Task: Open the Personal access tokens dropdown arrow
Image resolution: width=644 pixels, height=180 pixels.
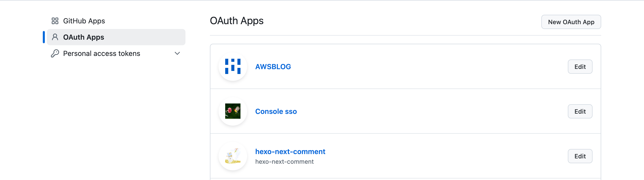Action: tap(177, 53)
